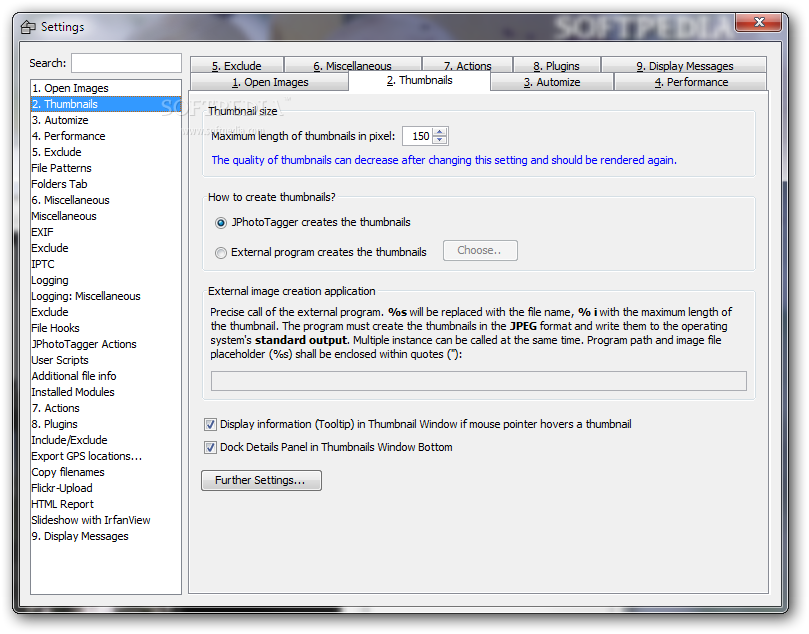Select the 2. Thumbnails tab
The height and width of the screenshot is (634, 809).
pos(419,80)
